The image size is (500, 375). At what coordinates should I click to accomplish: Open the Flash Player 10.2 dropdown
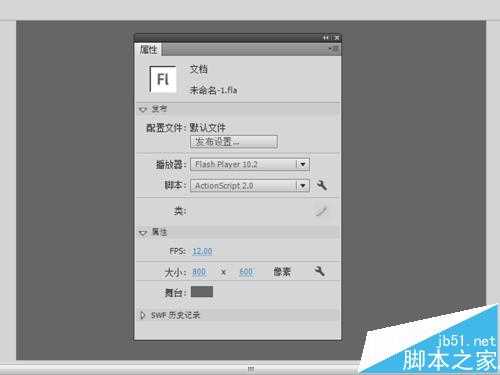250,164
